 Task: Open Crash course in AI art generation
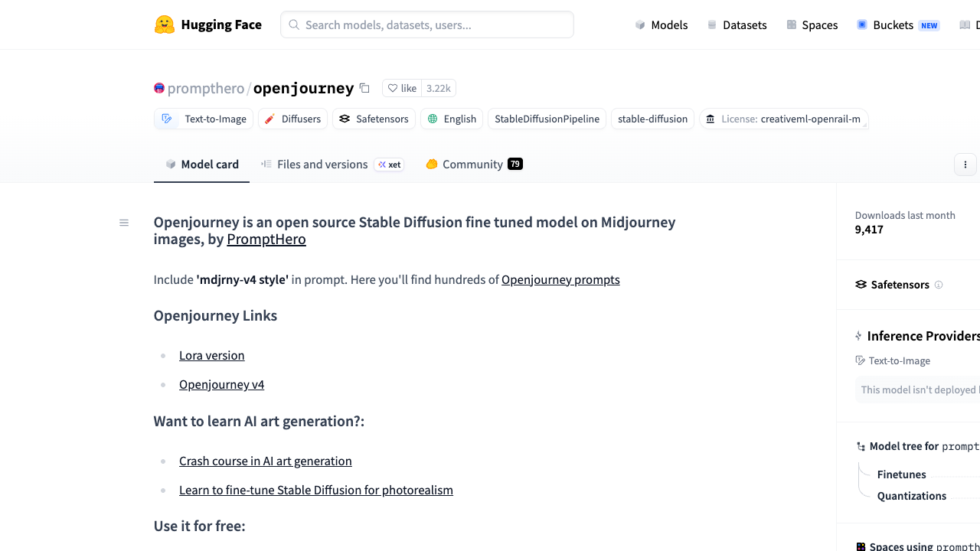point(266,461)
